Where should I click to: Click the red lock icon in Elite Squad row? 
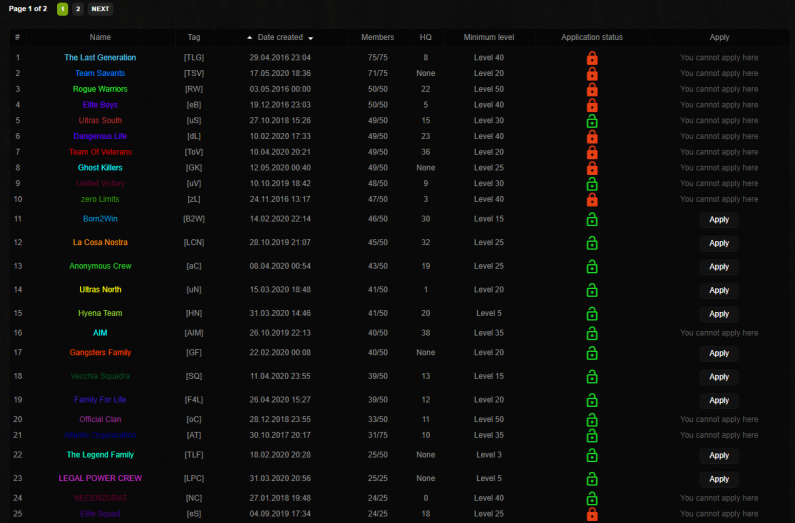click(x=592, y=514)
